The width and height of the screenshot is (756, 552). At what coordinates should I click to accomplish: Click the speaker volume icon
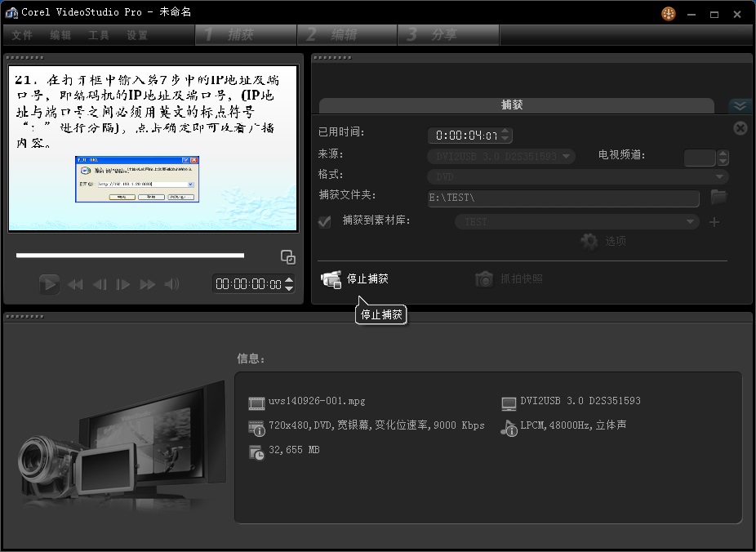pyautogui.click(x=171, y=284)
